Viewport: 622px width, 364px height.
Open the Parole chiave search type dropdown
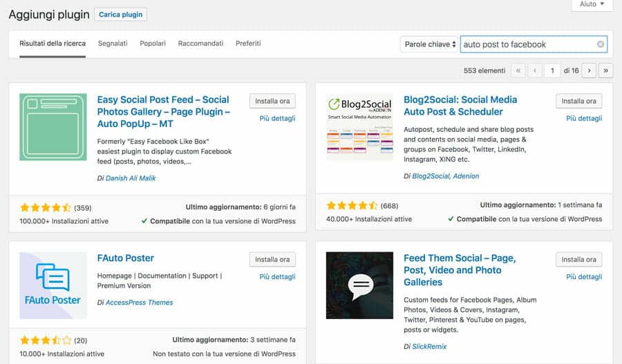click(429, 44)
